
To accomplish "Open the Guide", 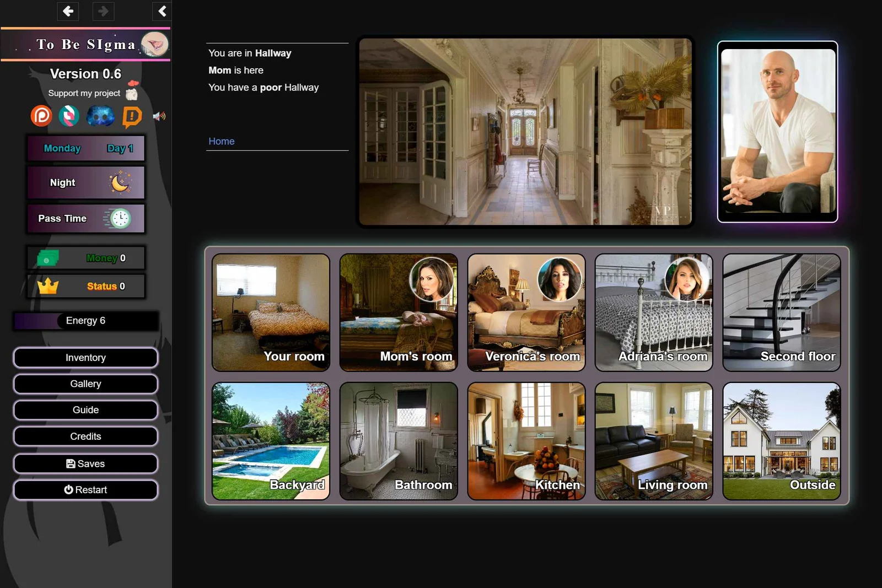I will (x=85, y=410).
